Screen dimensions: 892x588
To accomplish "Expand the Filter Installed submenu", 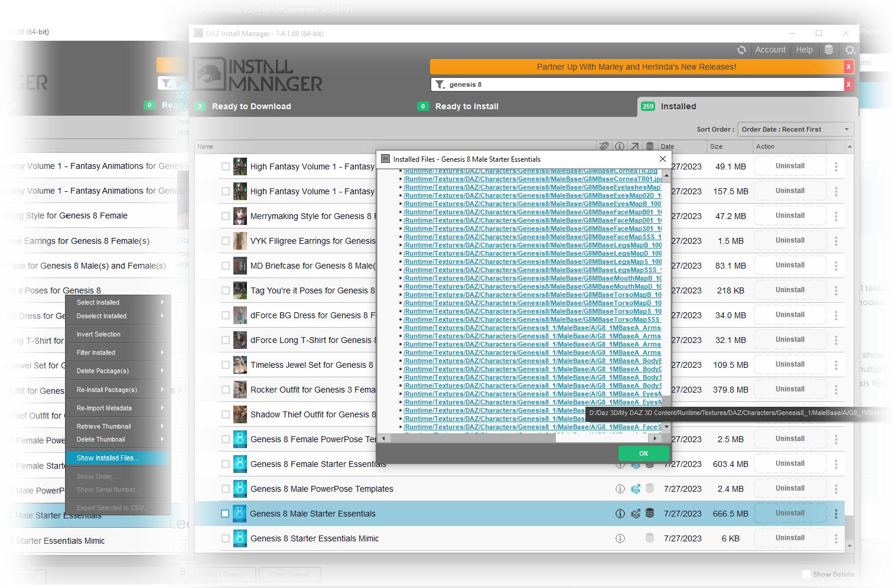I will [118, 352].
